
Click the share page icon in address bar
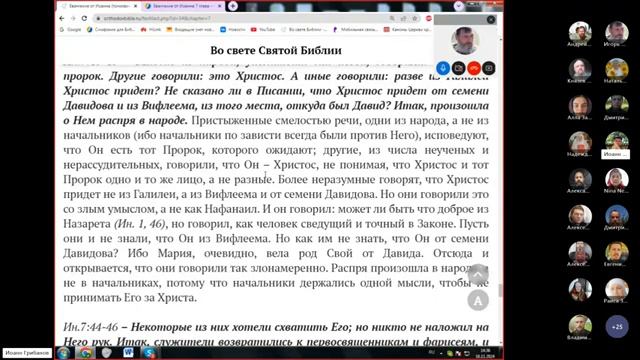coord(403,18)
